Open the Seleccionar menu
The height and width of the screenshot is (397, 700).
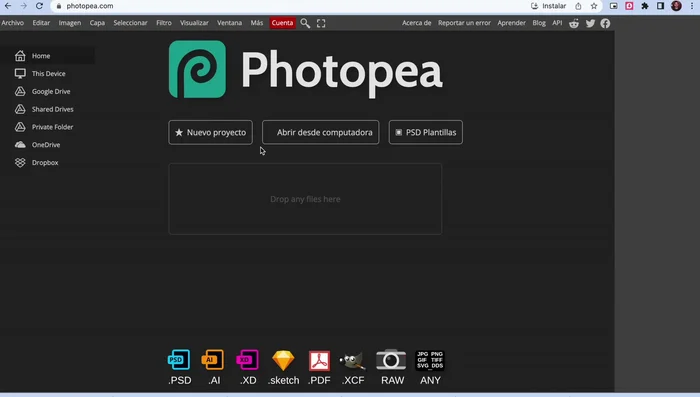point(130,23)
